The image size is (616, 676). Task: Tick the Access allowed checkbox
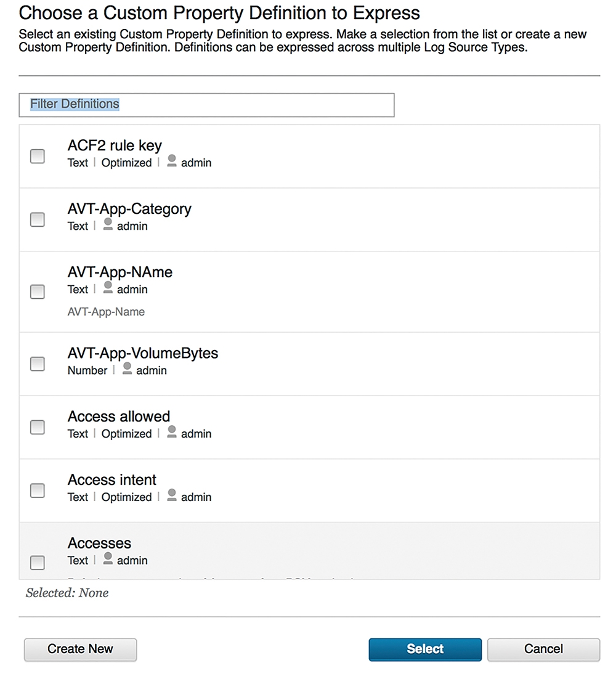pyautogui.click(x=38, y=427)
